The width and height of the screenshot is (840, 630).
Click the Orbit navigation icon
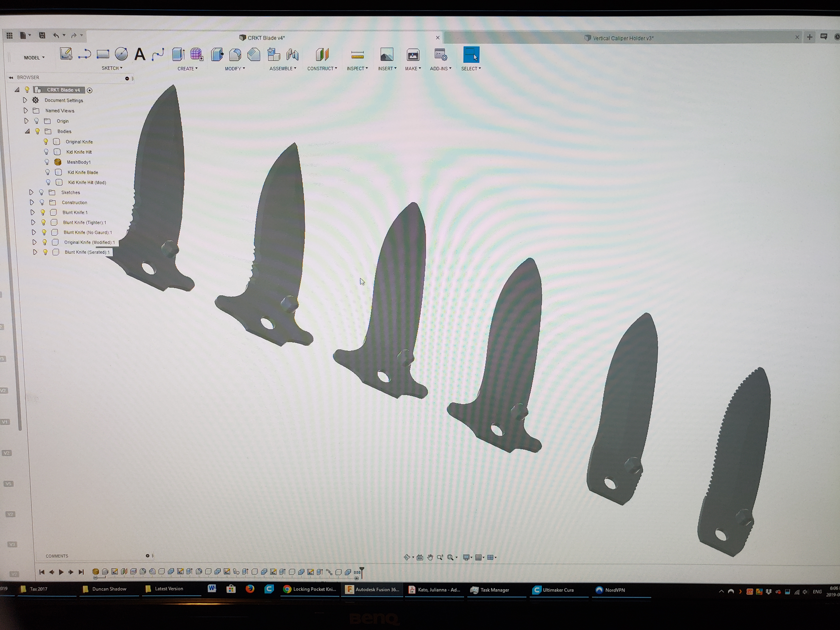pyautogui.click(x=407, y=557)
